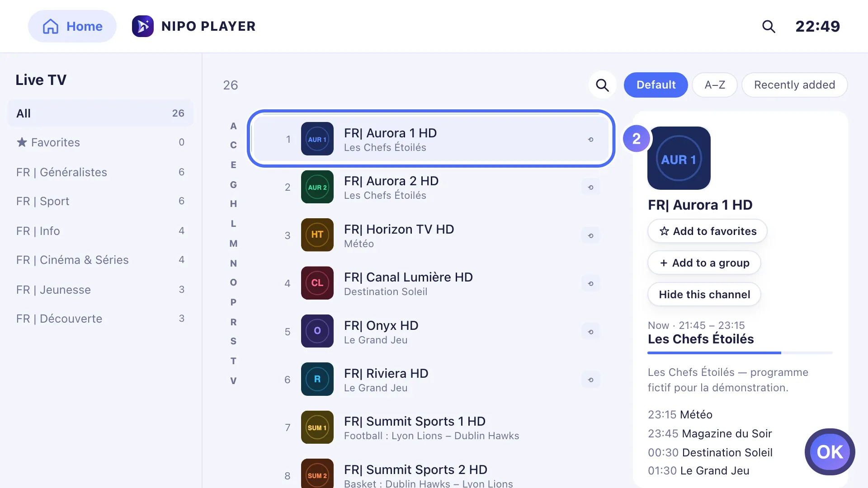The image size is (868, 488).
Task: Click Add to a group button
Action: pyautogui.click(x=704, y=263)
